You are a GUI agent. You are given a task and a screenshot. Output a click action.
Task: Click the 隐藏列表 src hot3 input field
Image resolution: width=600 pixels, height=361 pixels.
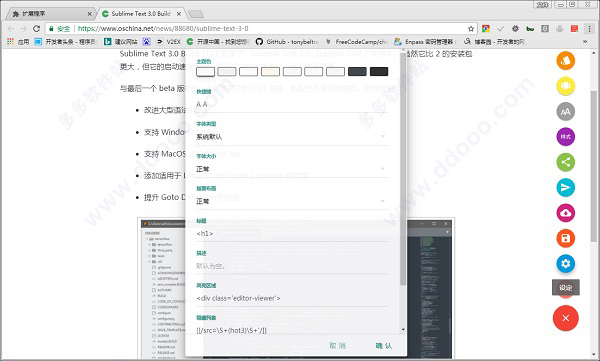pos(292,330)
